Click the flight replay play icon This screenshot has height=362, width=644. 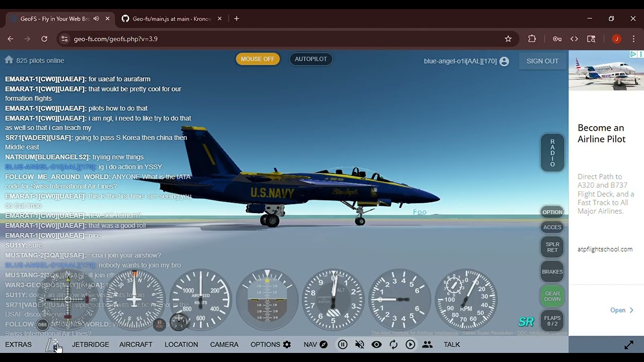(x=411, y=344)
